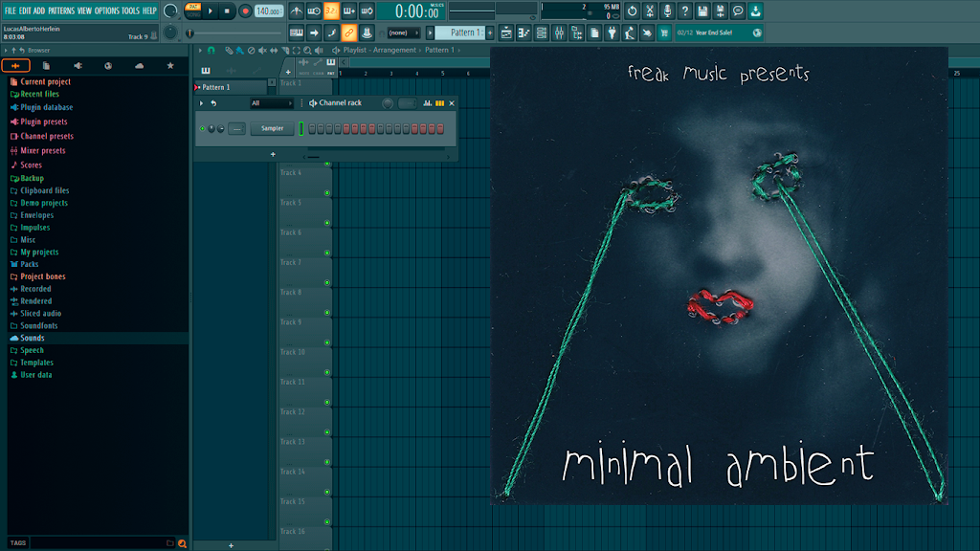This screenshot has width=980, height=551.
Task: Open the channel rack All filter dropdown
Action: [x=271, y=103]
